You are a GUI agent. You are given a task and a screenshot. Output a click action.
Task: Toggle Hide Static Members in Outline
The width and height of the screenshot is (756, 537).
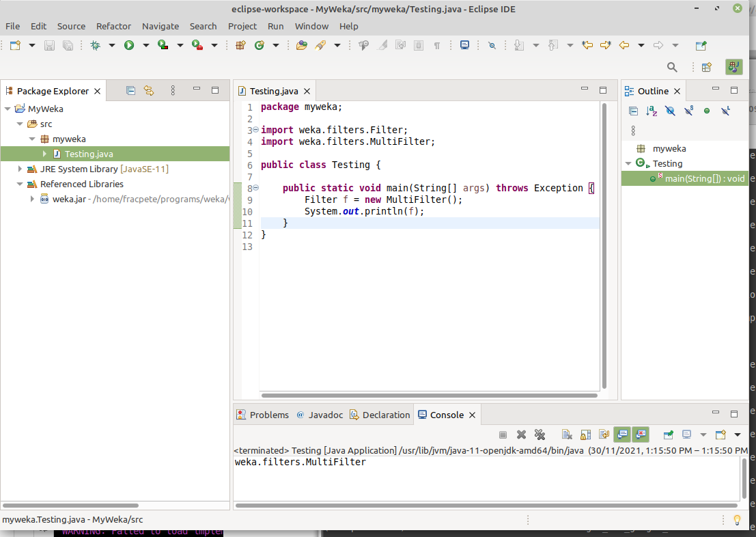pyautogui.click(x=689, y=111)
